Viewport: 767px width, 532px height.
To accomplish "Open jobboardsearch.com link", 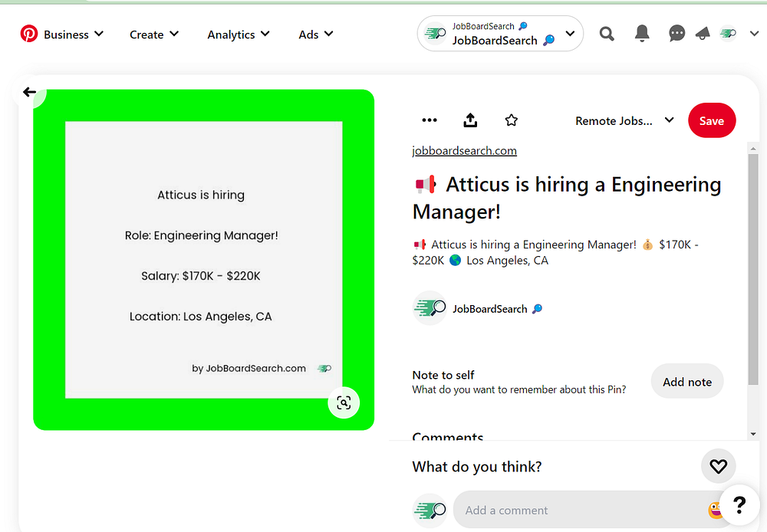I will pos(464,150).
